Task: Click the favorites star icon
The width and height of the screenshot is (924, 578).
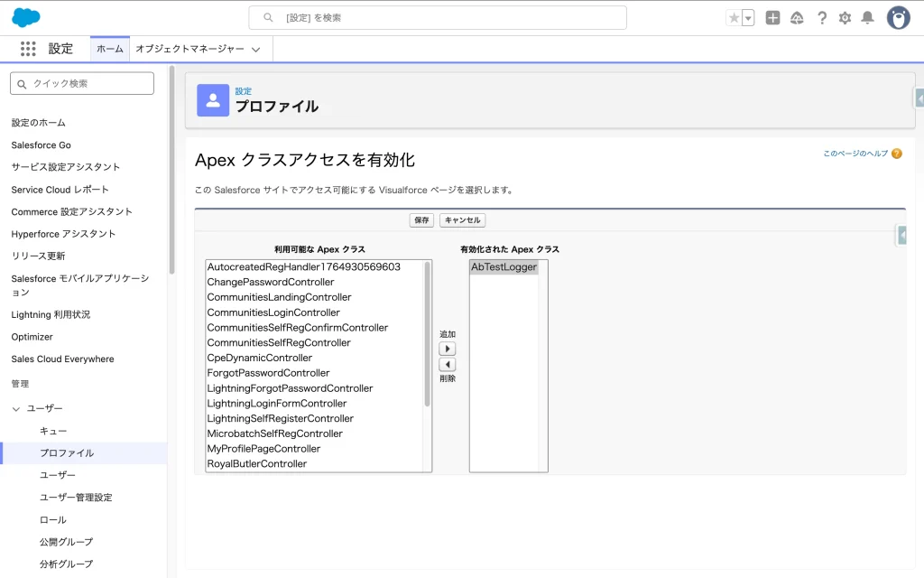Action: pyautogui.click(x=735, y=18)
